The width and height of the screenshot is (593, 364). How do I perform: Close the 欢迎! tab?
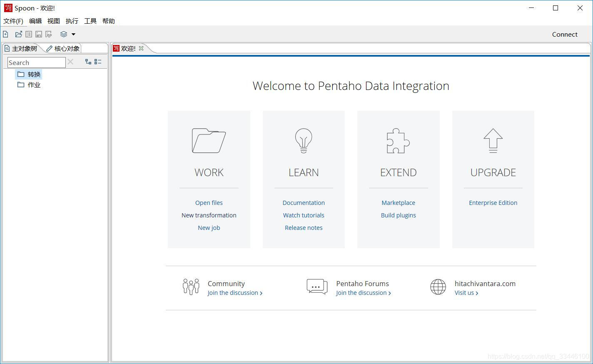(141, 48)
